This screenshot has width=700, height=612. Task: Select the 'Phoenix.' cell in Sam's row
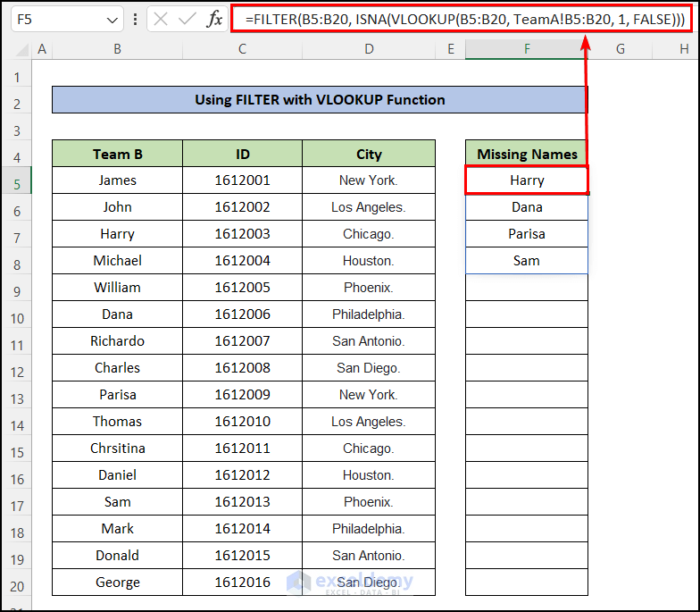[x=369, y=502]
